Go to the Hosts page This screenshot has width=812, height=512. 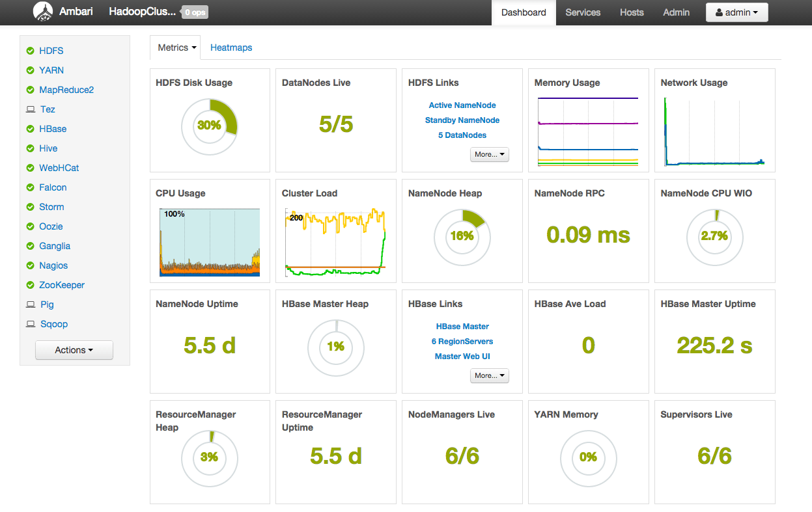pos(632,12)
